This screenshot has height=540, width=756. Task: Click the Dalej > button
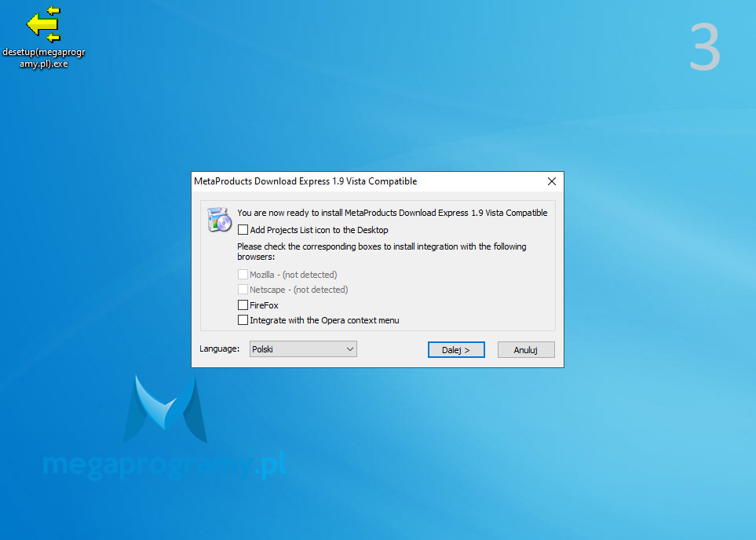click(x=456, y=350)
